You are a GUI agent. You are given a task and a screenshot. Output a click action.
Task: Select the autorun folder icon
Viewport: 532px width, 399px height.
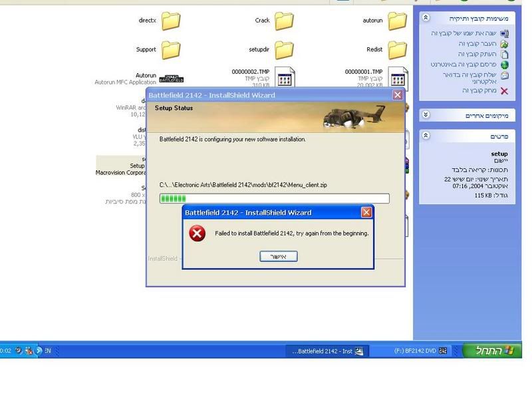pos(397,21)
